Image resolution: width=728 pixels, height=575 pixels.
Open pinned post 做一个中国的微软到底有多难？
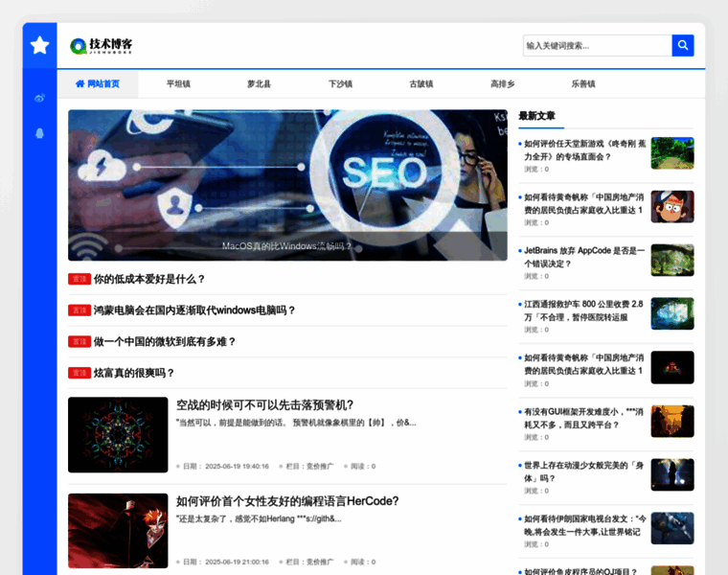pos(165,341)
